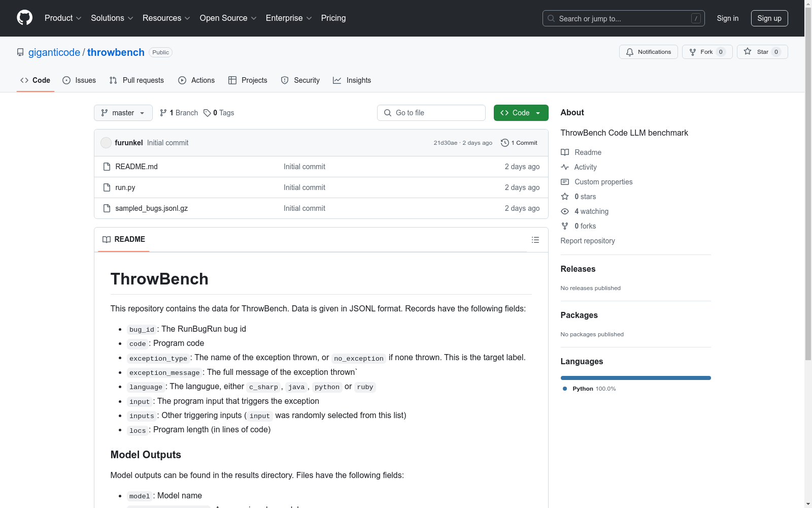
Task: Click the slash shortcut key icon in search
Action: point(696,18)
